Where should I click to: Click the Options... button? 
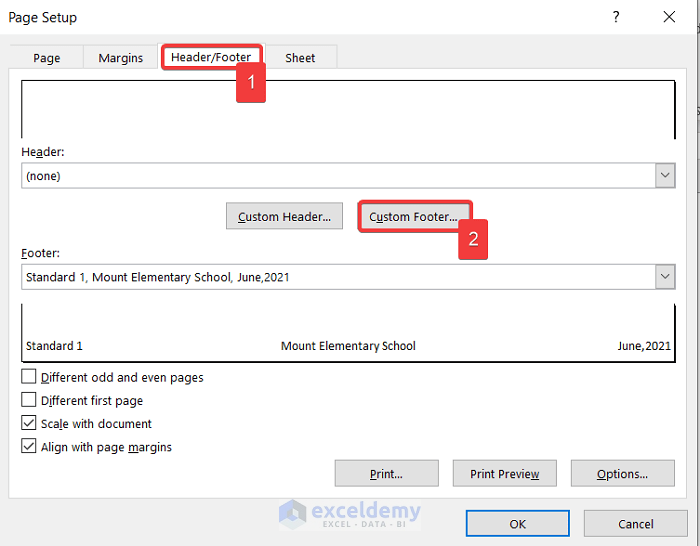[x=623, y=473]
